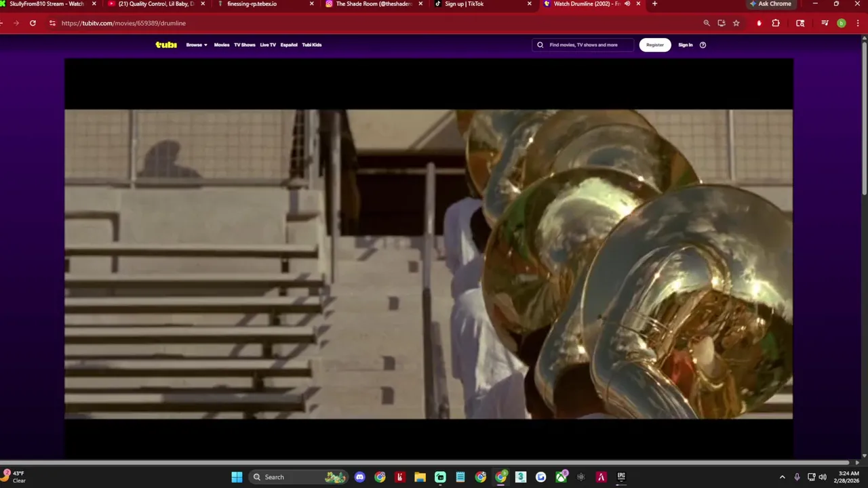The image size is (868, 488).
Task: Bookmark this page with the star
Action: tap(736, 23)
